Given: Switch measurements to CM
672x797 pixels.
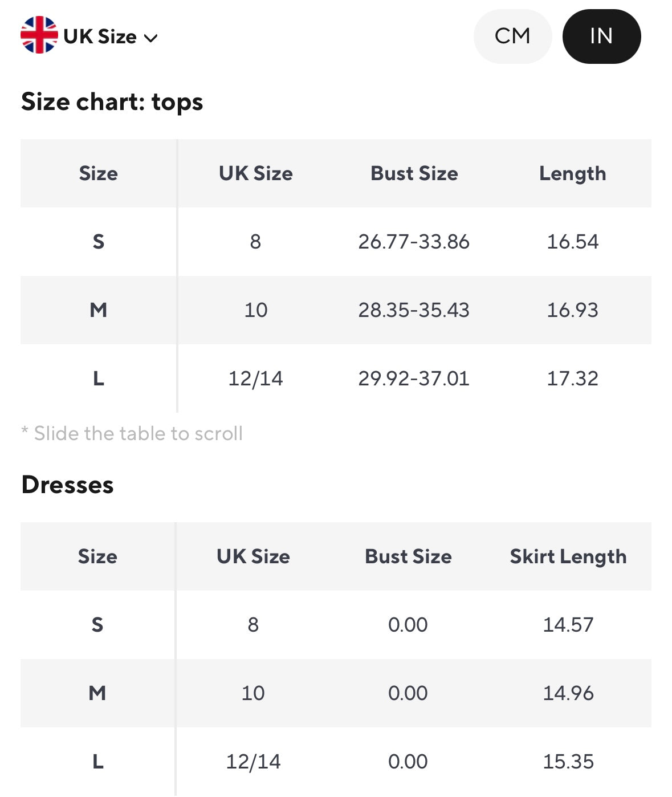Looking at the screenshot, I should coord(512,36).
